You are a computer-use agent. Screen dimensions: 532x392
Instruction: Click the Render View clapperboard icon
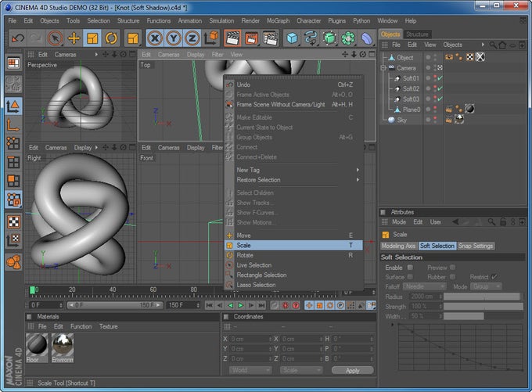coord(232,38)
